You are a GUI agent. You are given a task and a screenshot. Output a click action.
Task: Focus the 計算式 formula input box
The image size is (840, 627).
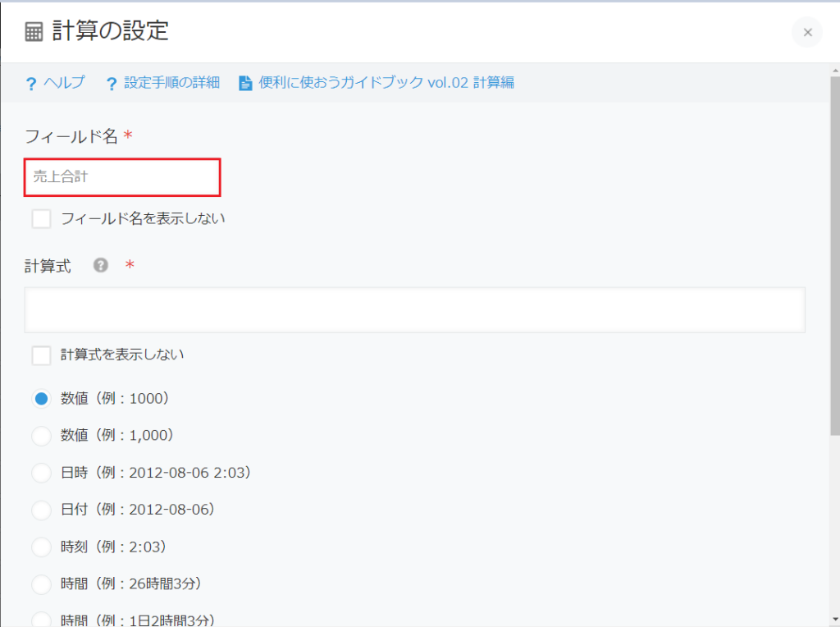click(x=414, y=309)
